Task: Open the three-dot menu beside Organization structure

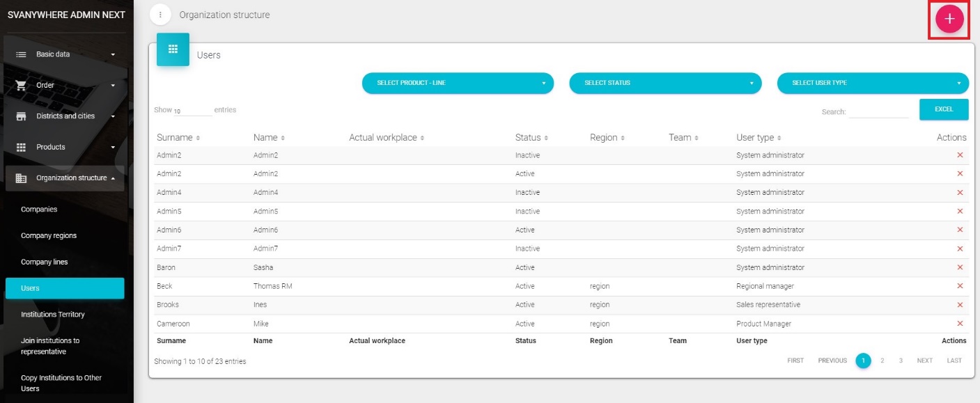Action: 160,15
